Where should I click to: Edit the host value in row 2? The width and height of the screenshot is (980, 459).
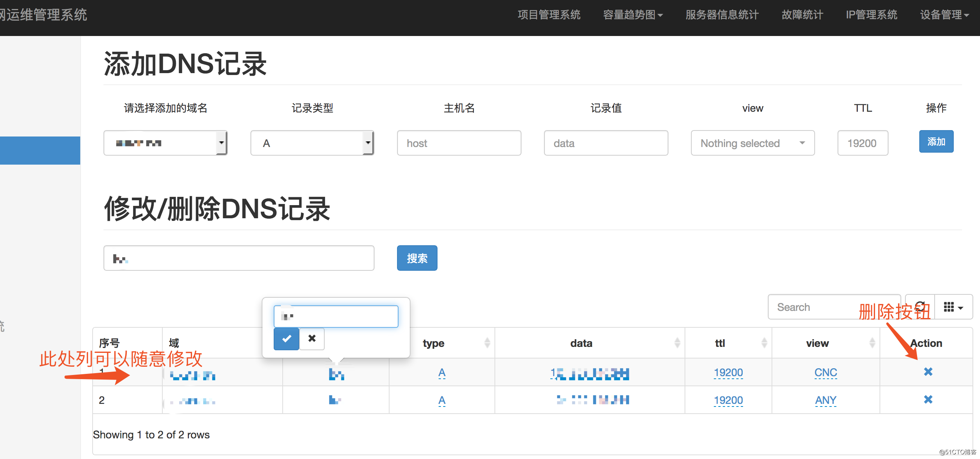[334, 400]
